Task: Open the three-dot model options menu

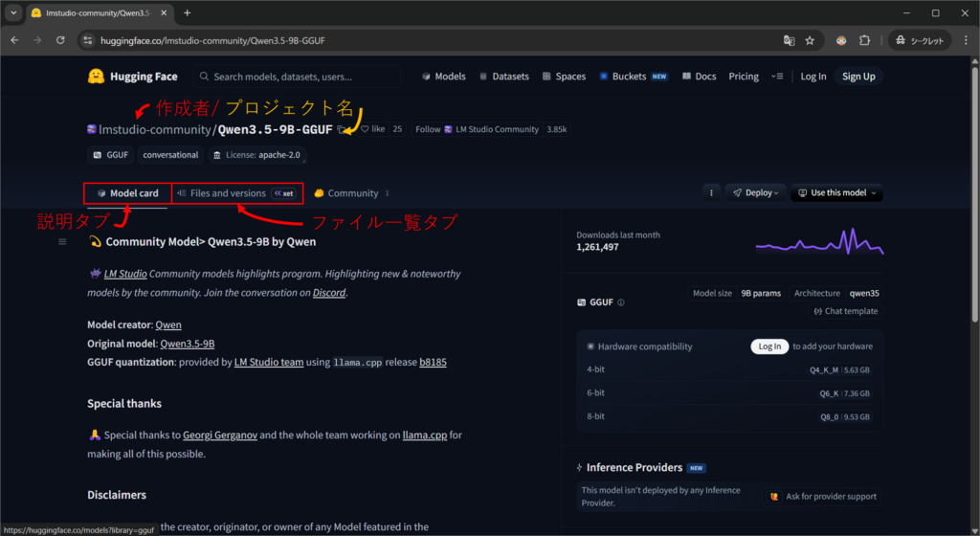Action: tap(710, 192)
